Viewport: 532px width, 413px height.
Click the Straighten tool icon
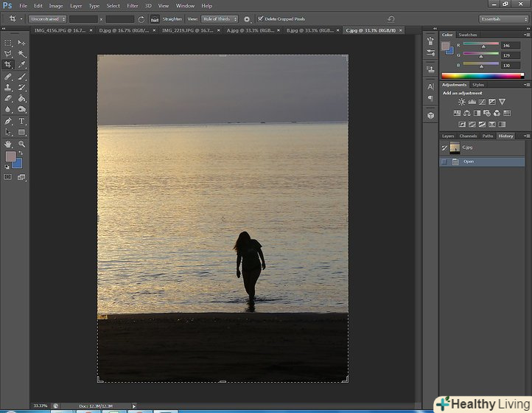tap(155, 18)
